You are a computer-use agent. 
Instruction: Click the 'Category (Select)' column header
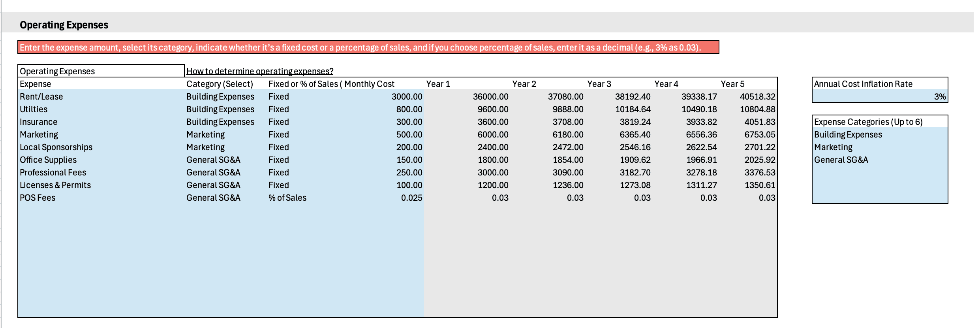pos(220,84)
